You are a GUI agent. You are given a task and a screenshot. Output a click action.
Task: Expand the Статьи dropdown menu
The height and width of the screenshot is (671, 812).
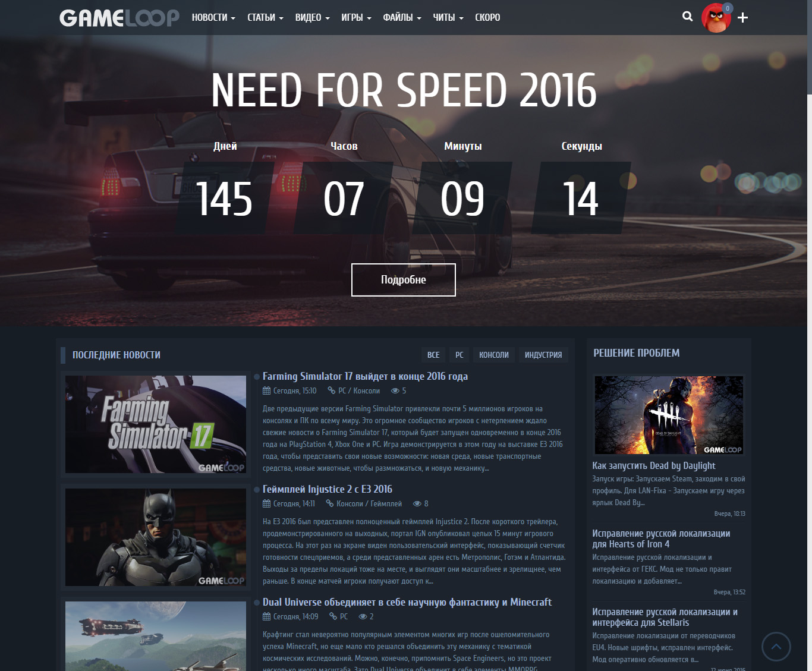click(265, 18)
